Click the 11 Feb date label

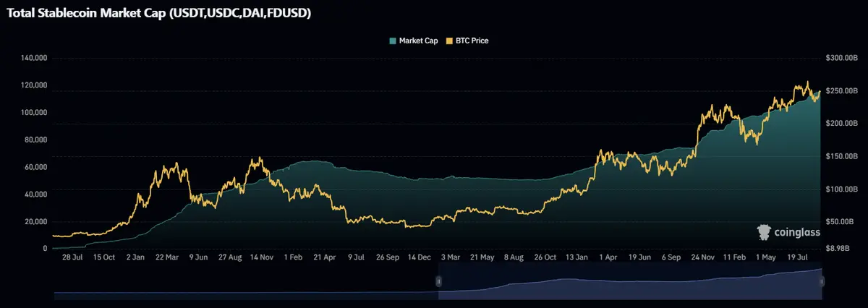click(x=734, y=257)
